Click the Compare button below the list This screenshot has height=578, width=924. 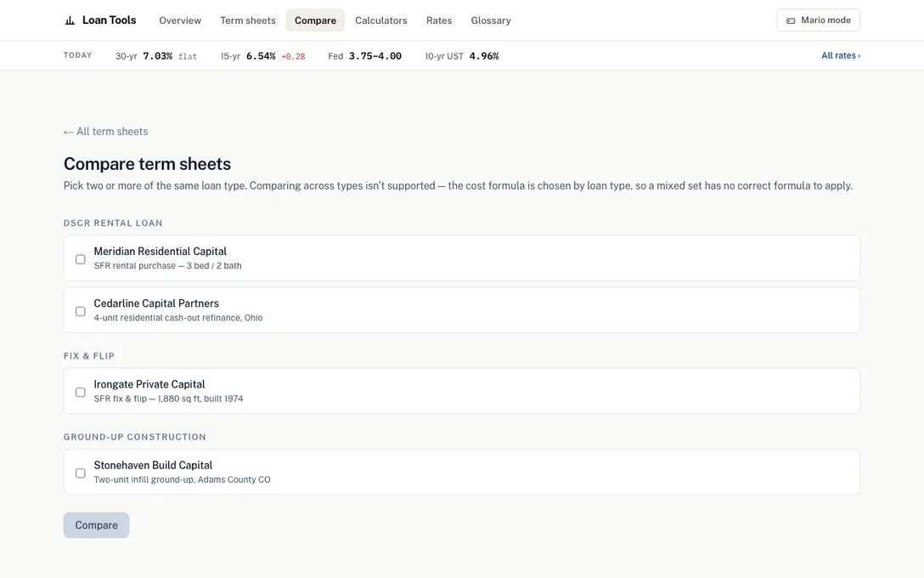click(96, 525)
